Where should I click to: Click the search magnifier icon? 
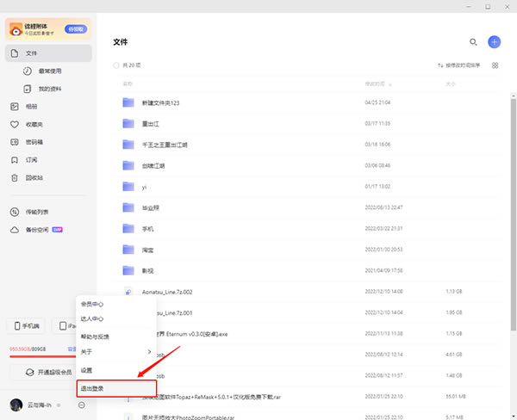coord(472,41)
